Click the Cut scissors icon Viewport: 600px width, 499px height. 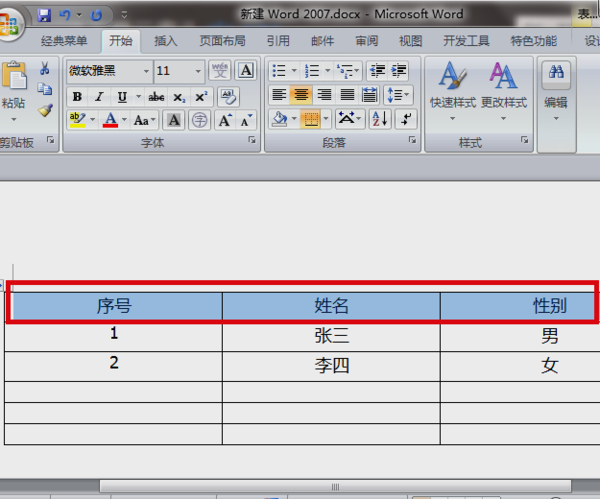click(45, 68)
